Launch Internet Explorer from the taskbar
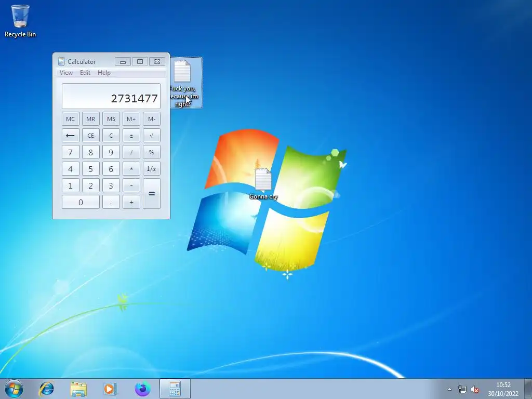The width and height of the screenshot is (532, 399). tap(46, 389)
